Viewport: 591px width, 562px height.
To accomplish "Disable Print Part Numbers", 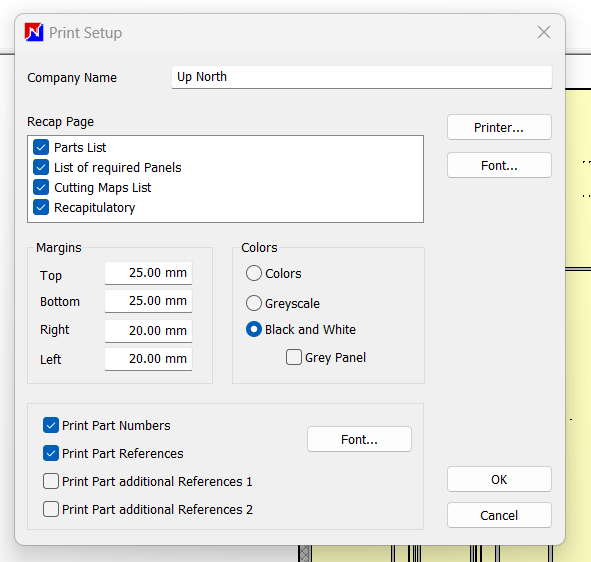I will pos(51,425).
